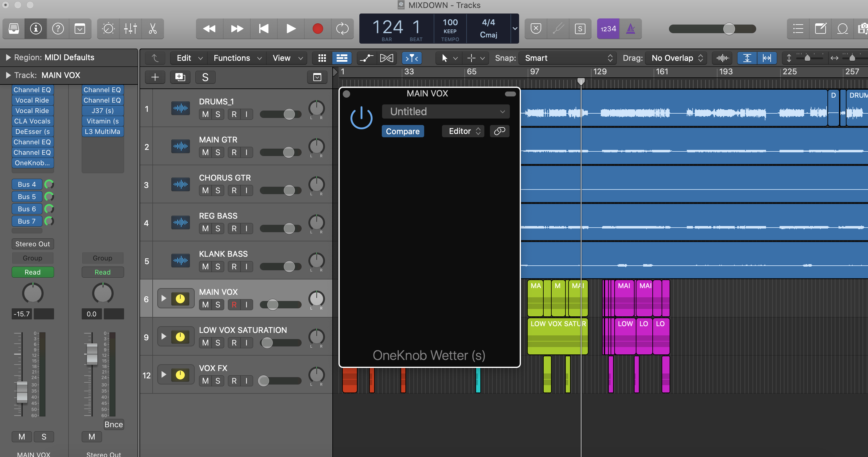Expand the Region MIDI Defaults inspector
Viewport: 868px width, 457px height.
[8, 58]
